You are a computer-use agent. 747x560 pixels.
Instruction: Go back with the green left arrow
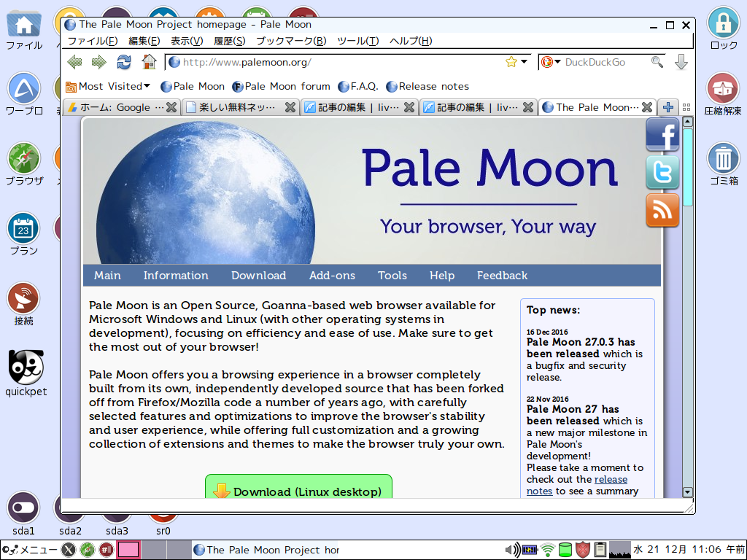coord(74,62)
